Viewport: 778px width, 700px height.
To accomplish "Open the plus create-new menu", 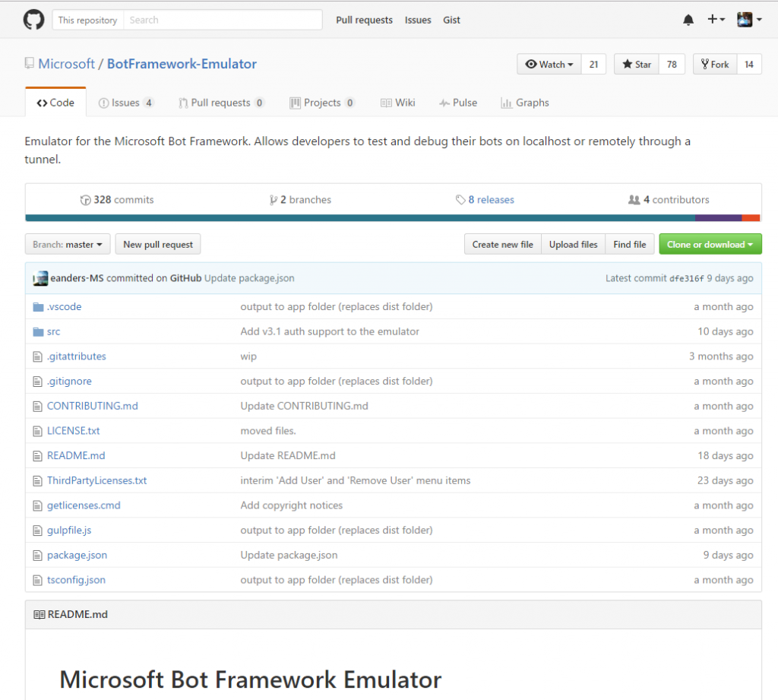I will 716,19.
